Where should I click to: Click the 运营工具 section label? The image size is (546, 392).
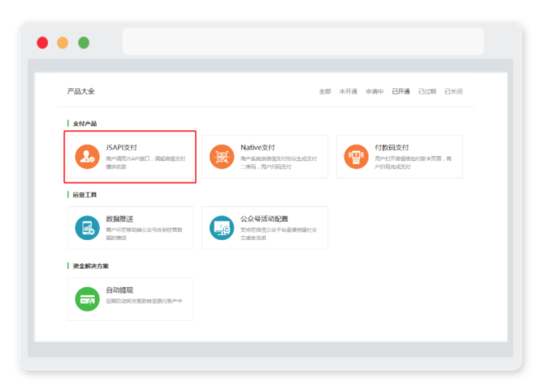84,195
